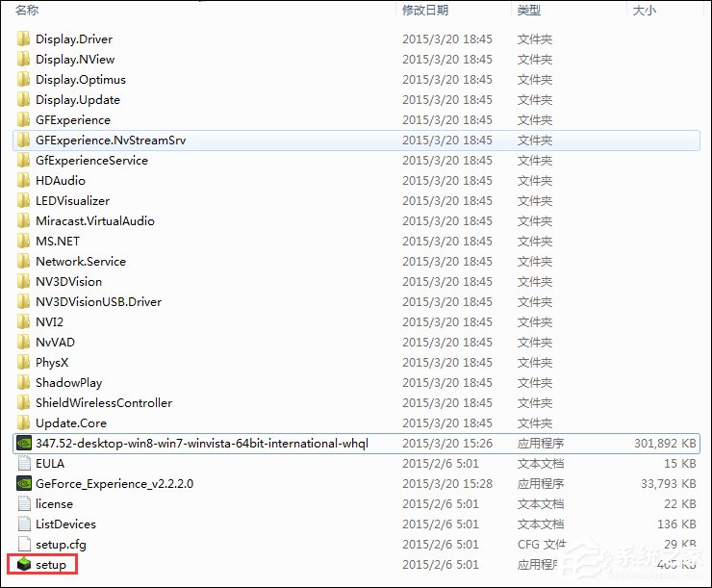Sort by the 修改日期 column header
The image size is (712, 588).
tap(425, 10)
